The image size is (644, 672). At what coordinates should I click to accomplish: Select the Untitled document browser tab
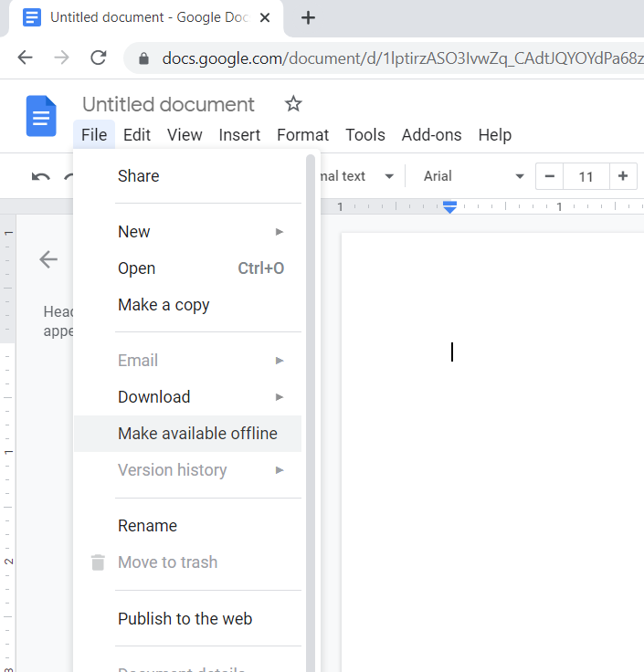coord(146,17)
